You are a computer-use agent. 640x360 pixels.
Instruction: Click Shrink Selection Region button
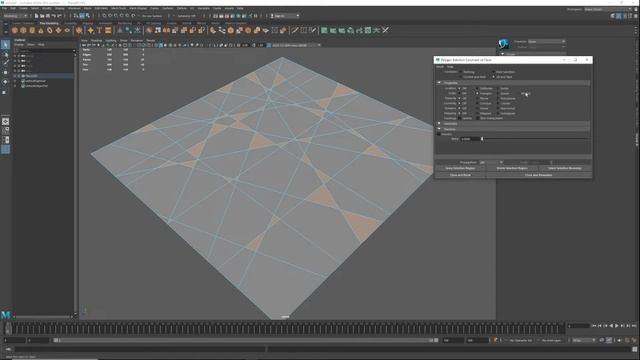click(512, 168)
